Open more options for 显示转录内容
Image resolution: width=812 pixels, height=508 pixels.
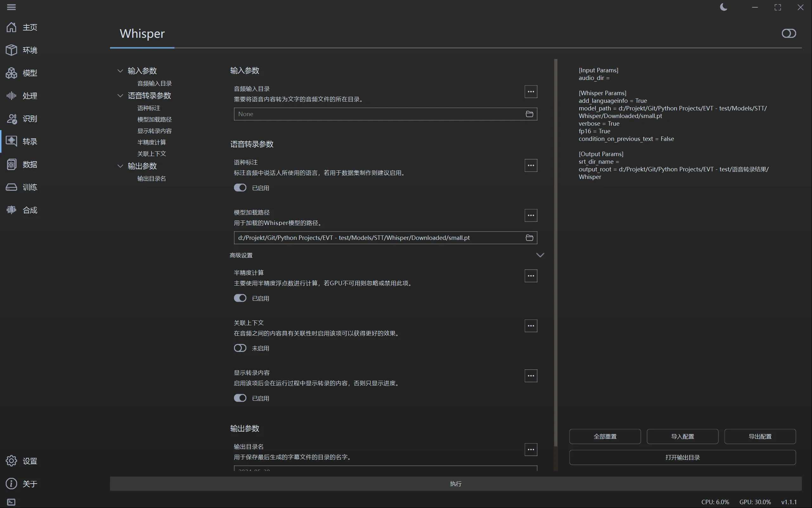click(531, 376)
